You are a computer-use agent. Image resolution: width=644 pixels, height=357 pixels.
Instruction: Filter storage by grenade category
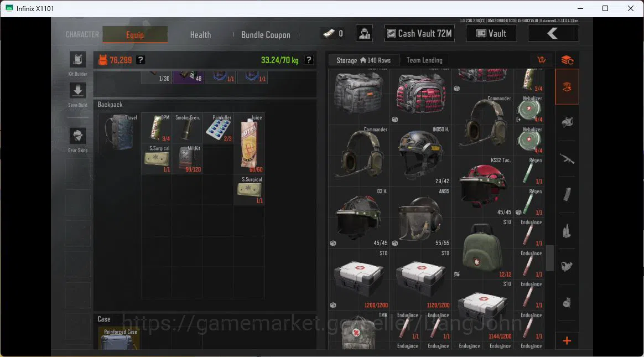pyautogui.click(x=567, y=303)
